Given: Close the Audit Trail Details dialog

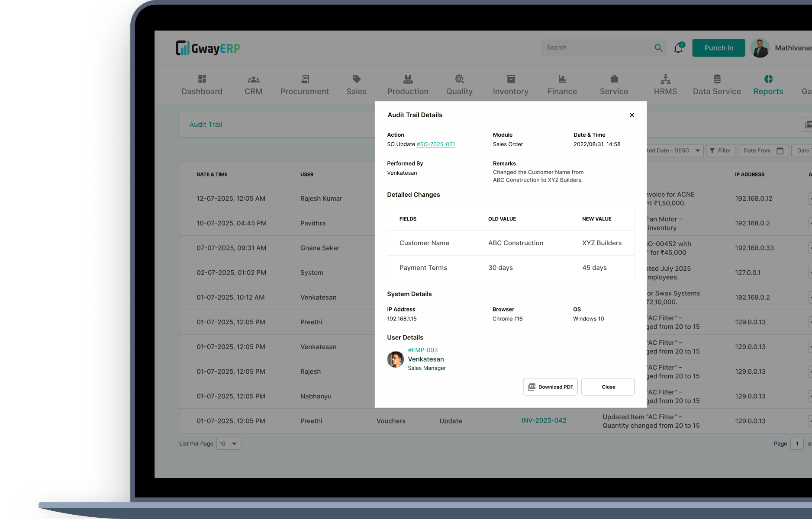Looking at the screenshot, I should 632,115.
